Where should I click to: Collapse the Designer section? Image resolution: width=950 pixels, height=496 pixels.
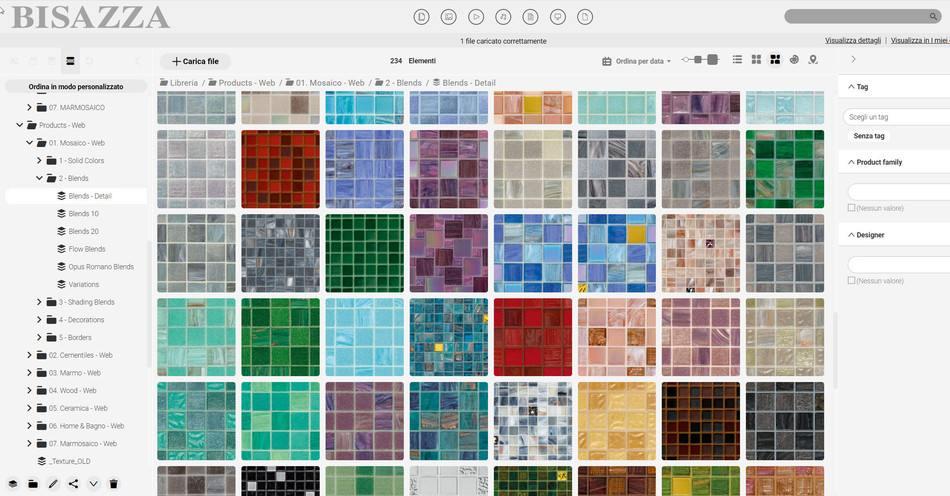(851, 235)
